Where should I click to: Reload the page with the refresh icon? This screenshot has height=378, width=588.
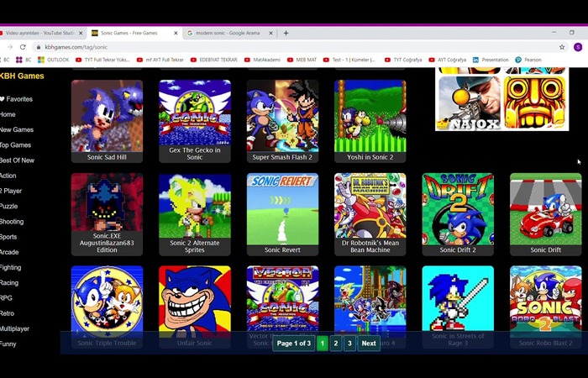click(23, 47)
